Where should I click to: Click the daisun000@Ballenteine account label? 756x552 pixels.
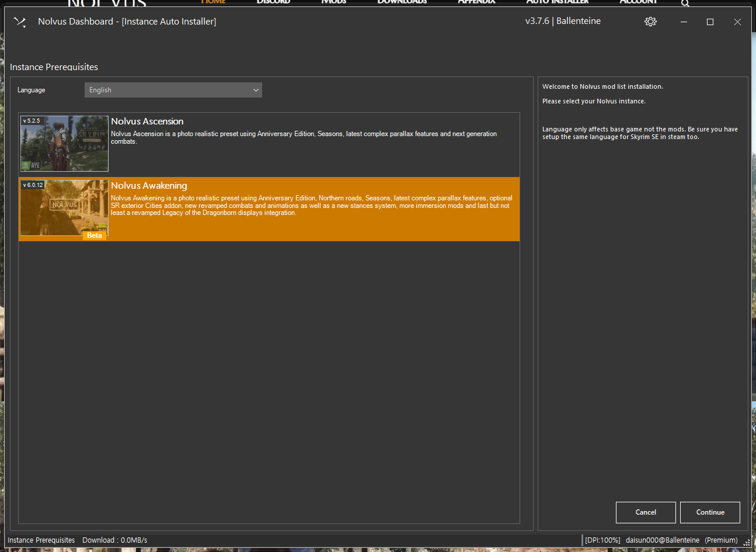tap(663, 540)
